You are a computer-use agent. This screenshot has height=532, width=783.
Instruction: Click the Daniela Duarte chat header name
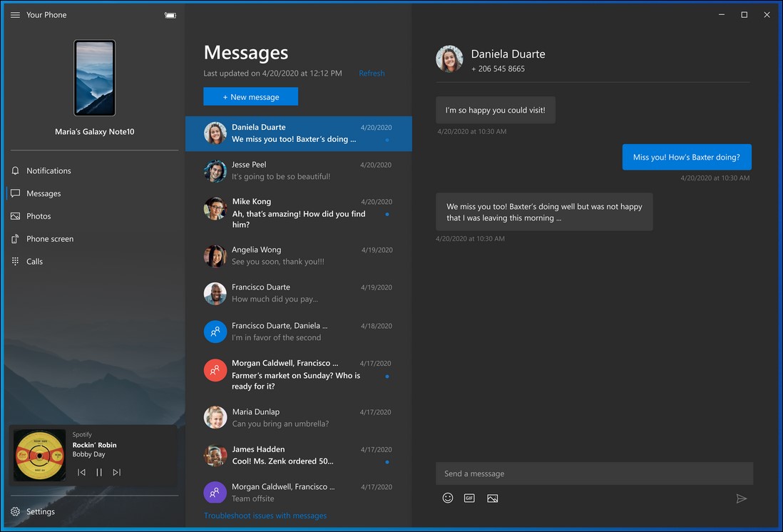tap(508, 54)
